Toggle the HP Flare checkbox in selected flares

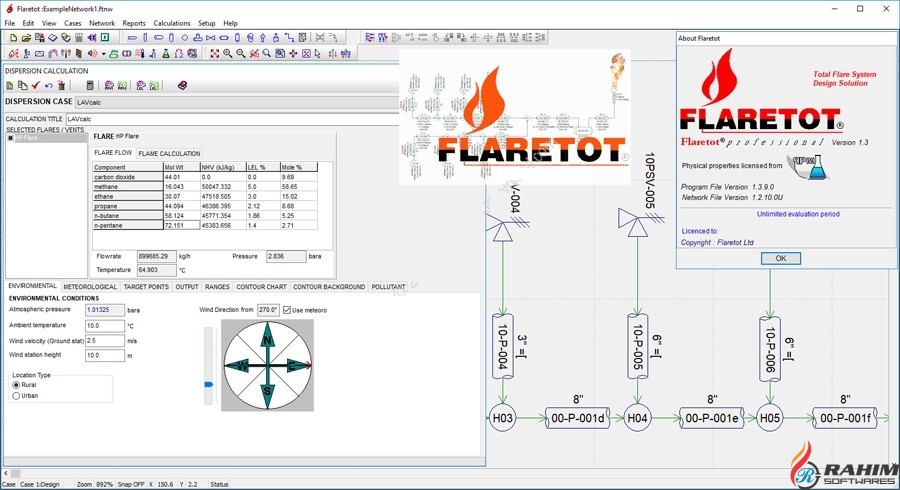pos(10,138)
